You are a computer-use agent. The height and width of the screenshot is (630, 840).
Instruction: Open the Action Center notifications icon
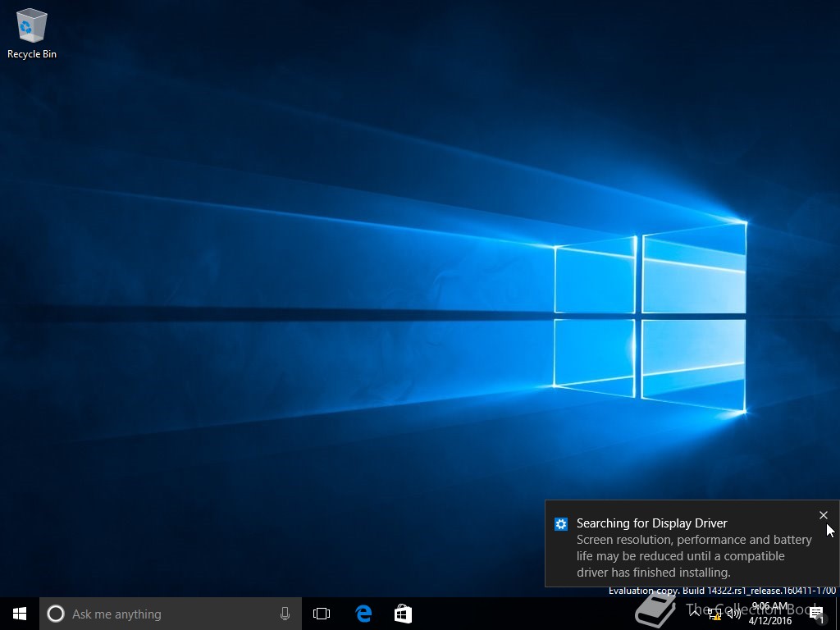816,614
